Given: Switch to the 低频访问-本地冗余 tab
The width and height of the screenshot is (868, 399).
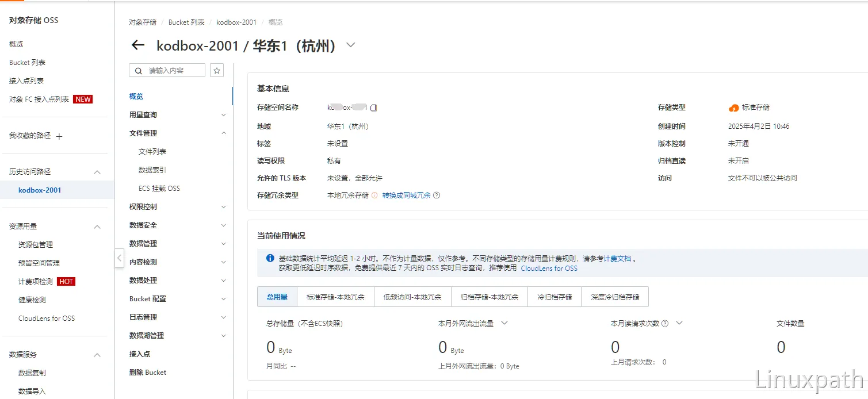Looking at the screenshot, I should point(412,297).
